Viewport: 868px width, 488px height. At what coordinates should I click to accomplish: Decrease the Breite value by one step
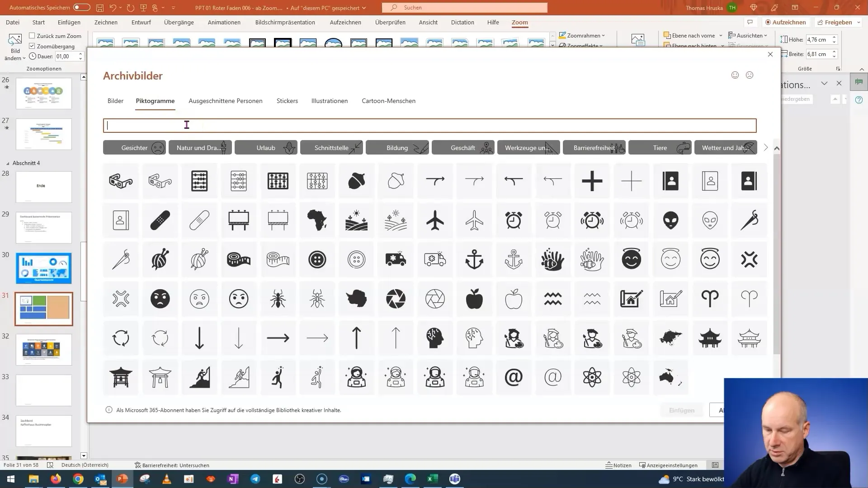[834, 56]
